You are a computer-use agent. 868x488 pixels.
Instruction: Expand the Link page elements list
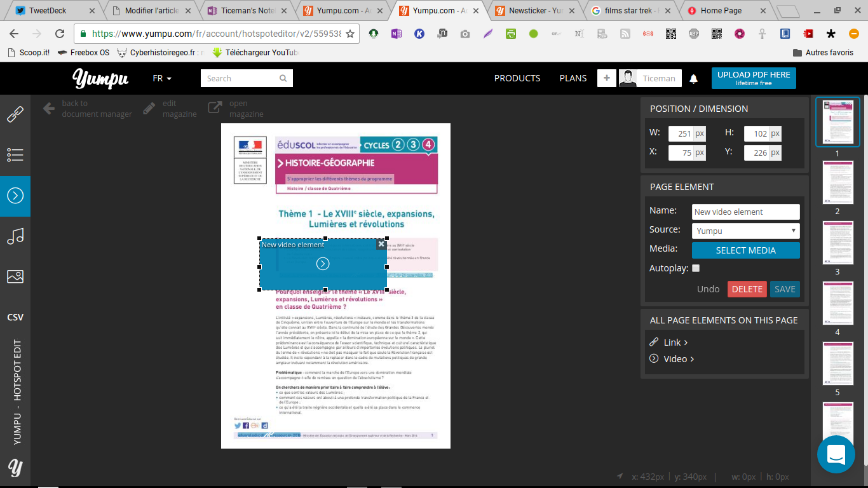675,342
